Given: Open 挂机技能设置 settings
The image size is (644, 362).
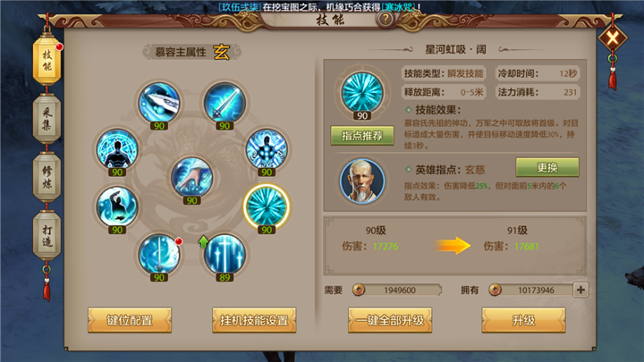Looking at the screenshot, I should click(x=254, y=320).
